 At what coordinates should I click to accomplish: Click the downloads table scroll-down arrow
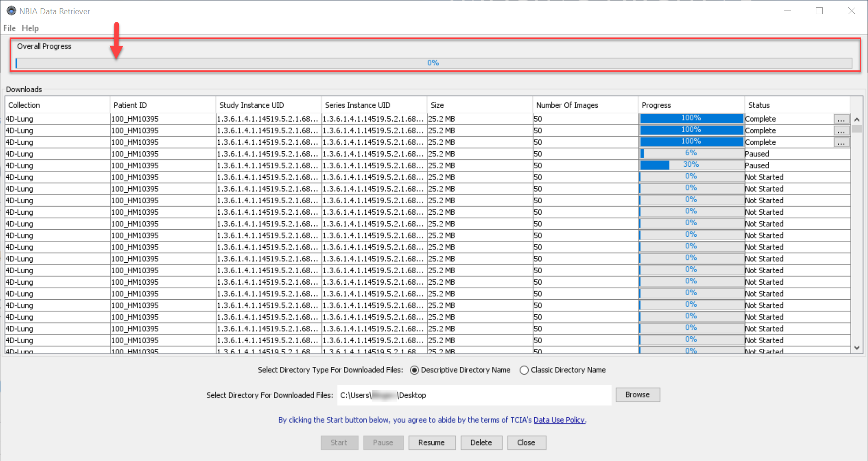(857, 348)
